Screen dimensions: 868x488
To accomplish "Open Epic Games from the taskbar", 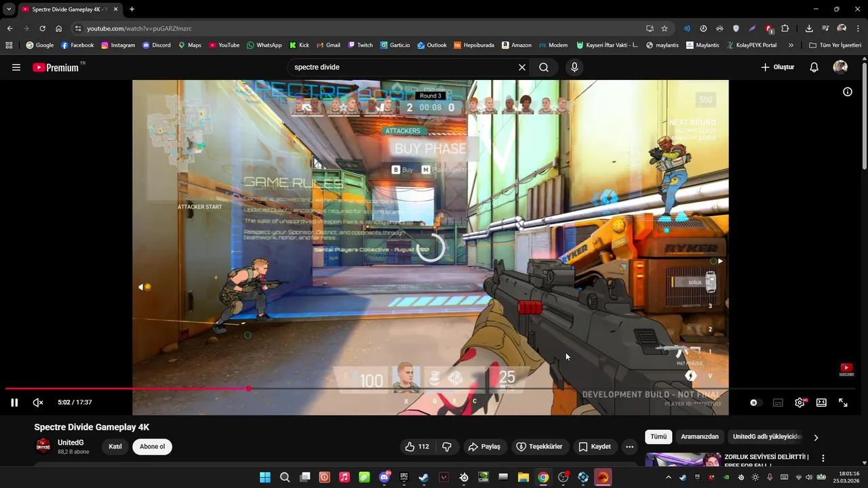I will point(404,477).
